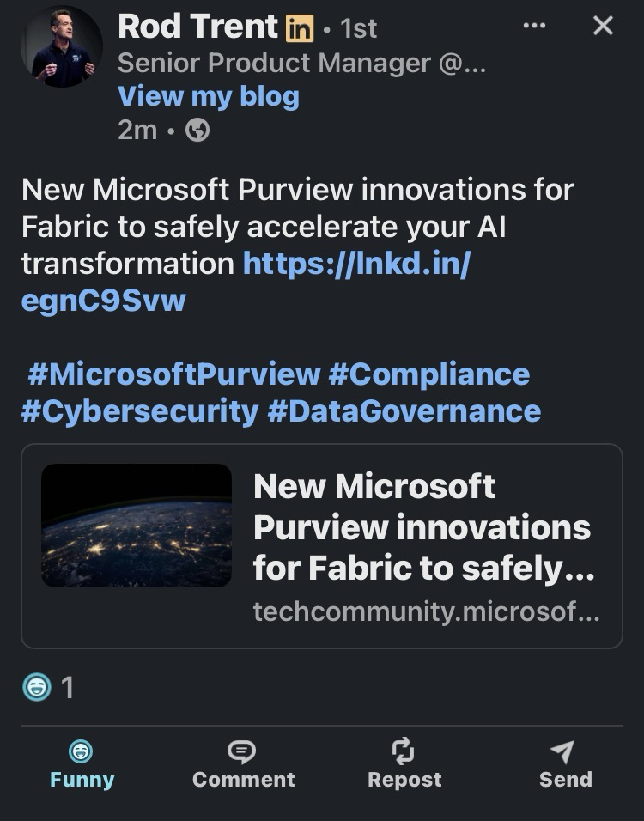644x821 pixels.
Task: Click the Send paper plane icon
Action: [563, 752]
